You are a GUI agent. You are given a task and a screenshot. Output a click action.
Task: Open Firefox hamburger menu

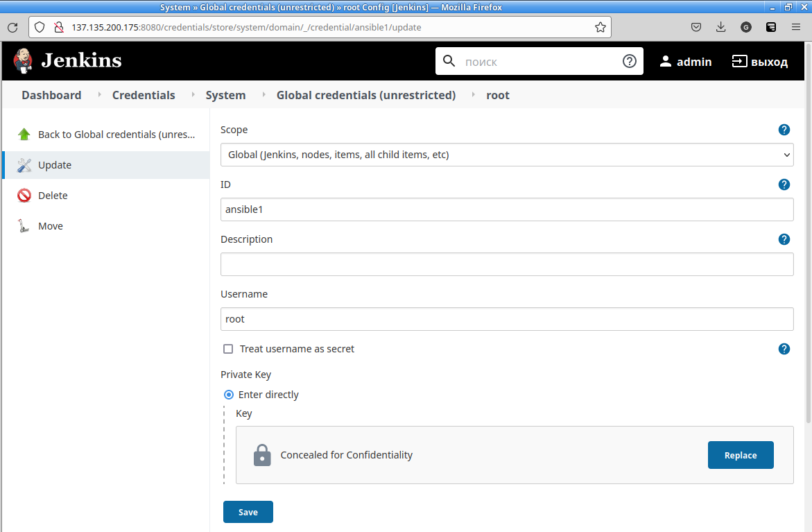click(x=796, y=28)
